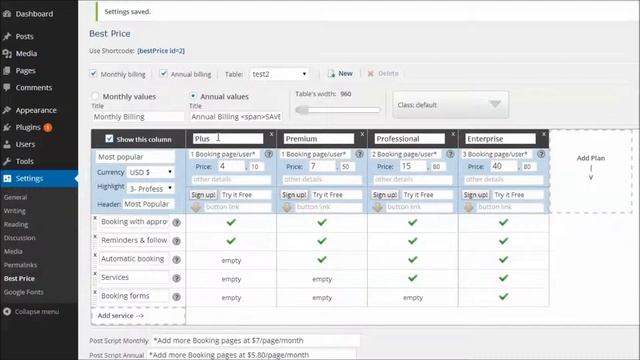Image resolution: width=640 pixels, height=360 pixels.
Task: Click the down arrow icon under Plus plan
Action: point(197,207)
